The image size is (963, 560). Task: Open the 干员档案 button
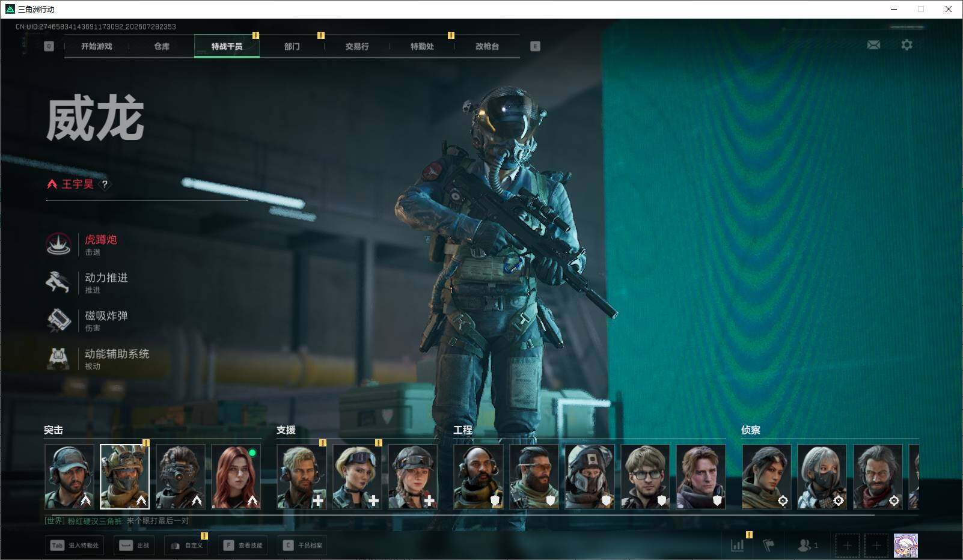coord(303,545)
